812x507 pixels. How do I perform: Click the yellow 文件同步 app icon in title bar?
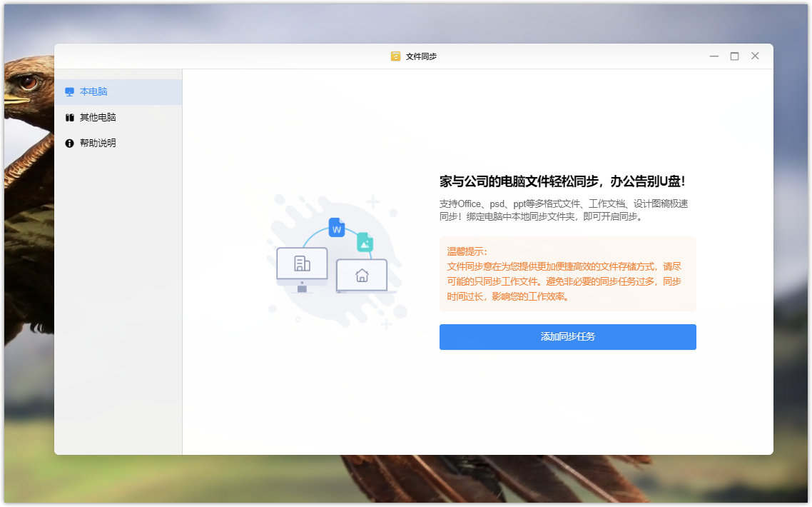pyautogui.click(x=395, y=56)
